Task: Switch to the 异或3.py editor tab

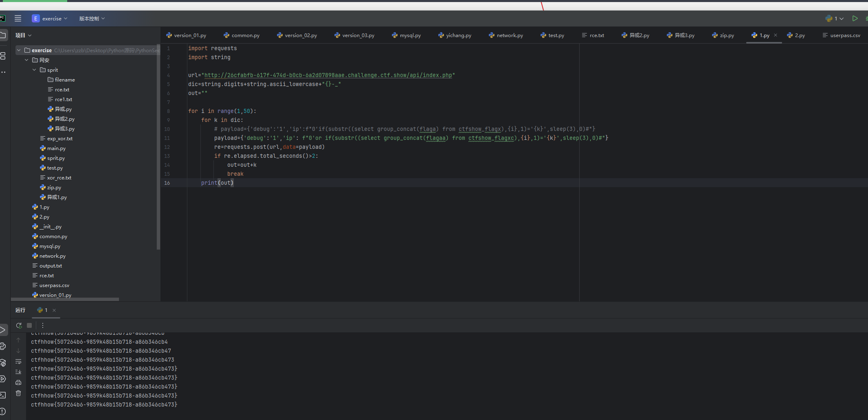Action: tap(681, 35)
